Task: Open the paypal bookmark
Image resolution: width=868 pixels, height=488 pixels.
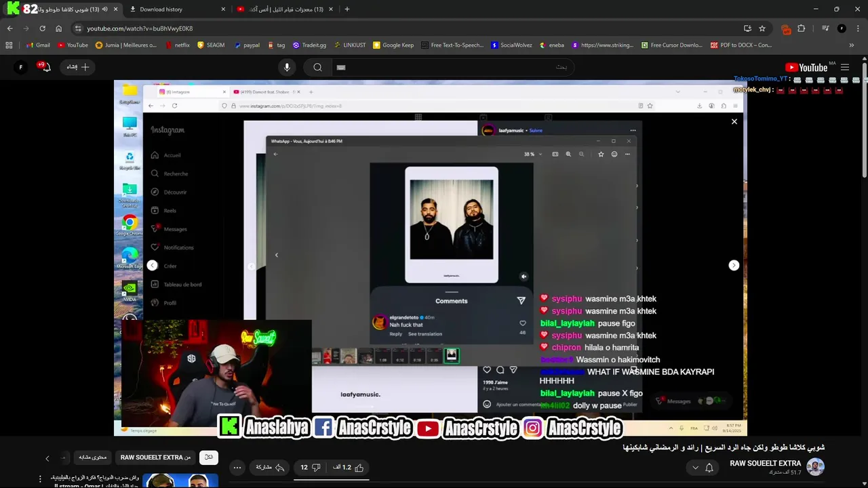Action: pos(247,45)
